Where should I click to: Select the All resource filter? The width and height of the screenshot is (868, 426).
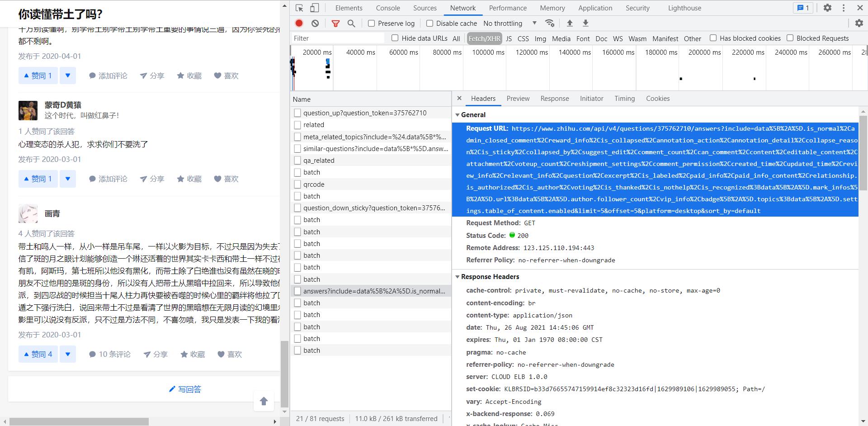click(x=456, y=38)
